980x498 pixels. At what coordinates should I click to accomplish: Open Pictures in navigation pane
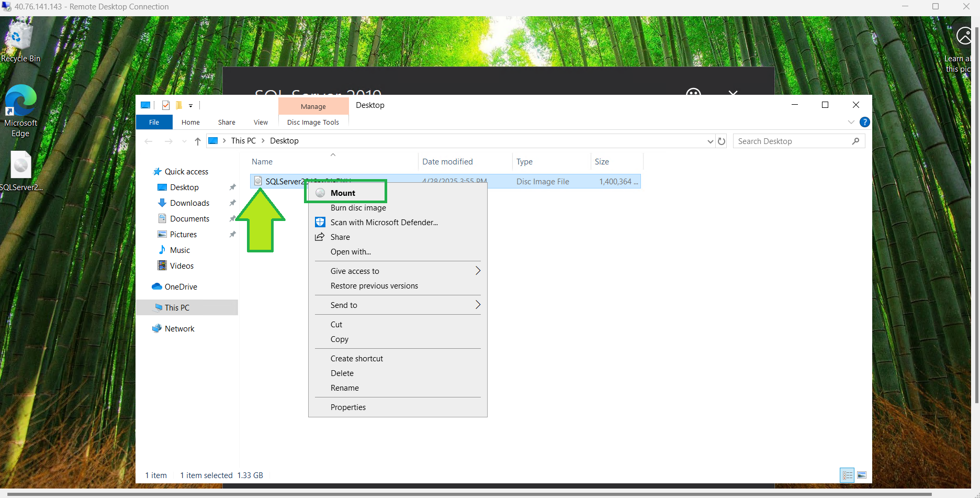point(183,235)
